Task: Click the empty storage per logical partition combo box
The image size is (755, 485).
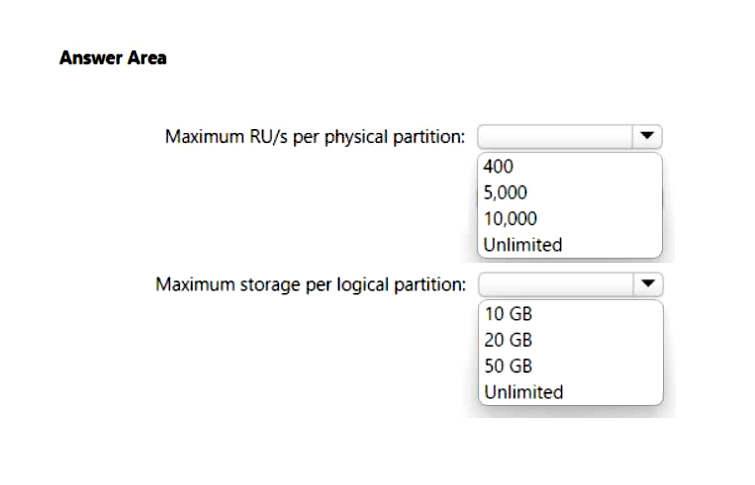Action: 555,284
